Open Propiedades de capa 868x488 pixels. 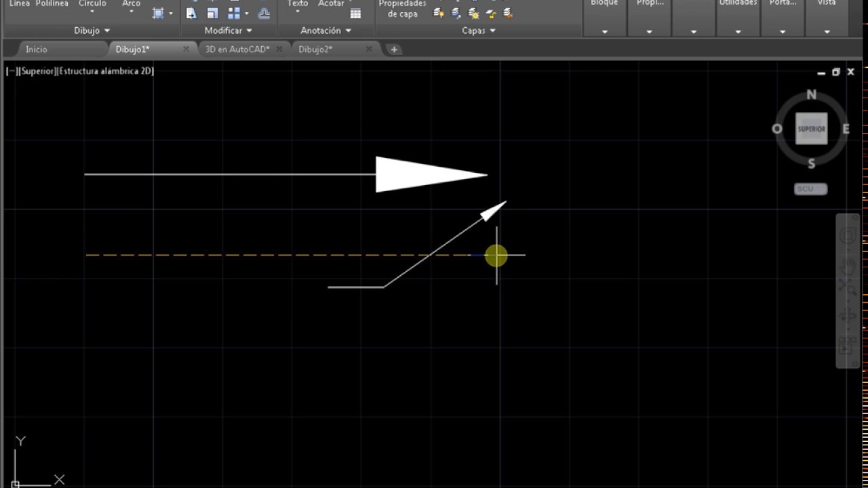[402, 9]
